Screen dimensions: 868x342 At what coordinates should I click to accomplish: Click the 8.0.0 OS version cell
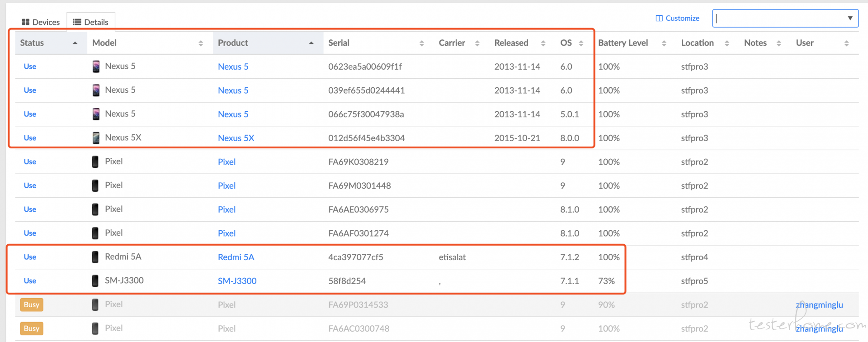tap(570, 138)
